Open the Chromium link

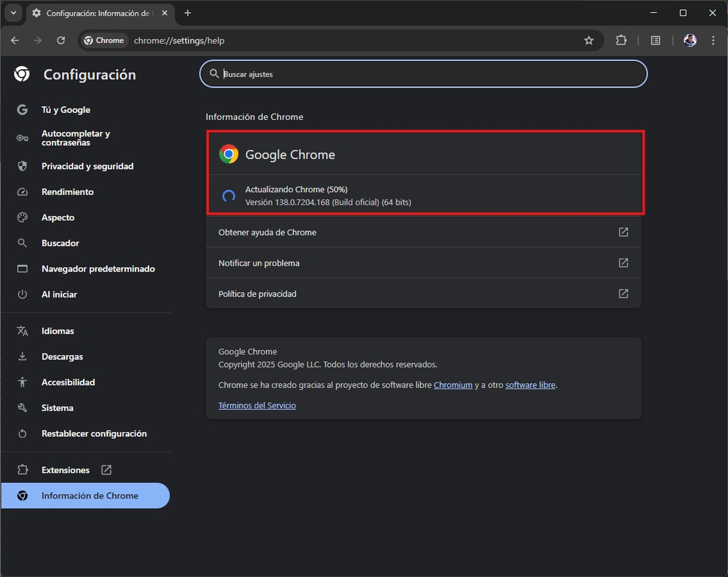pyautogui.click(x=453, y=385)
